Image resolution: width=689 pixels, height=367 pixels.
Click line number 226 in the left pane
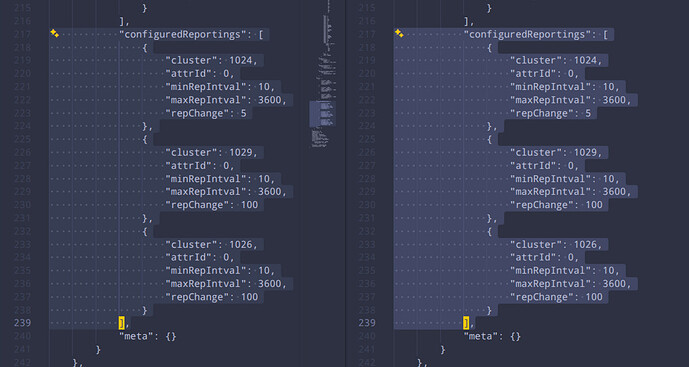pos(22,153)
